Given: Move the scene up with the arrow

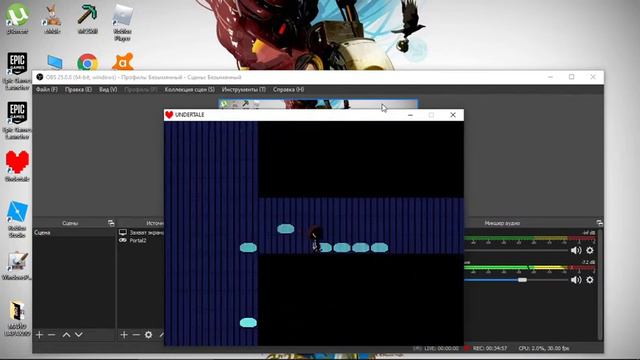Looking at the screenshot, I should 66,335.
